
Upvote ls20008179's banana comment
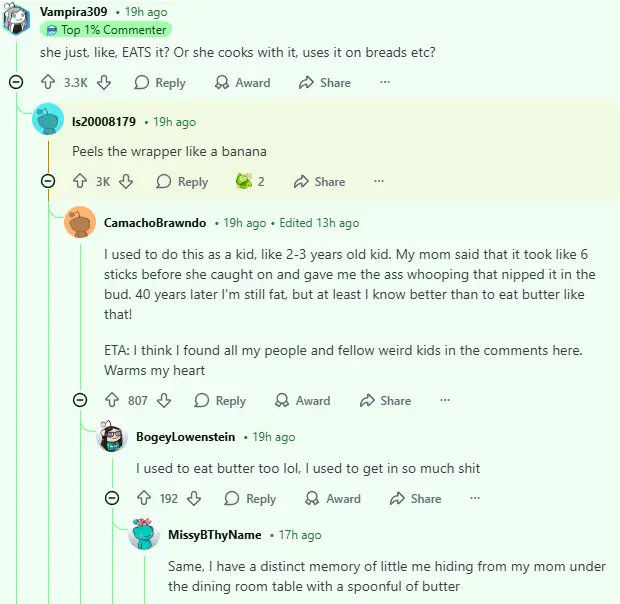[80, 181]
